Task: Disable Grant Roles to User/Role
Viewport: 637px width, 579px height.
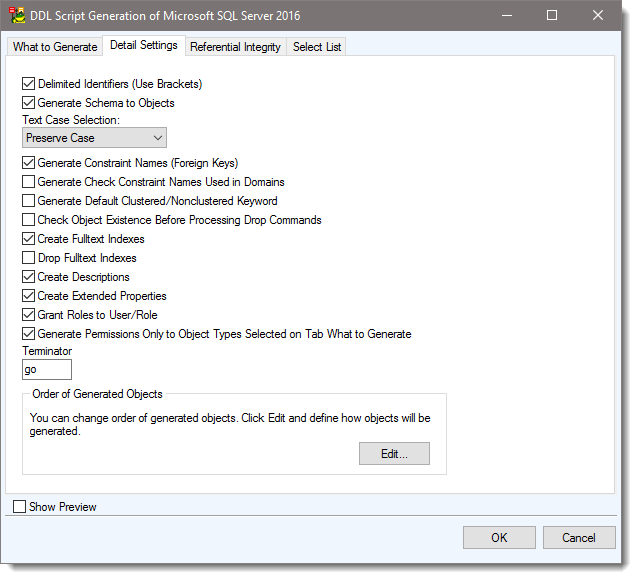Action: tap(28, 315)
